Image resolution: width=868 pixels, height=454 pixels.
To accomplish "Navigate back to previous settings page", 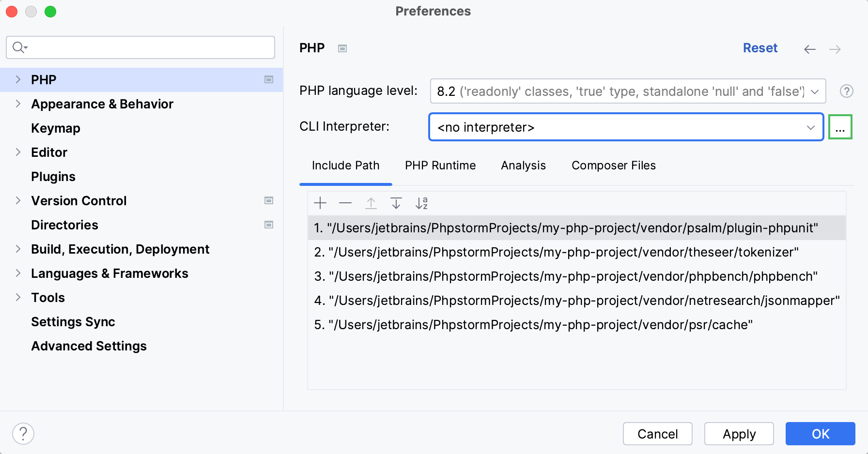I will (x=809, y=49).
